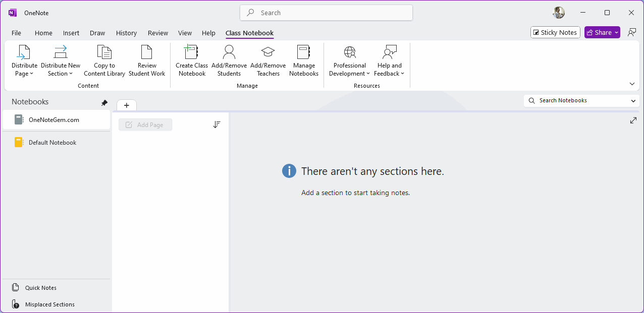Switch to the Insert tab
The width and height of the screenshot is (644, 313).
[71, 33]
